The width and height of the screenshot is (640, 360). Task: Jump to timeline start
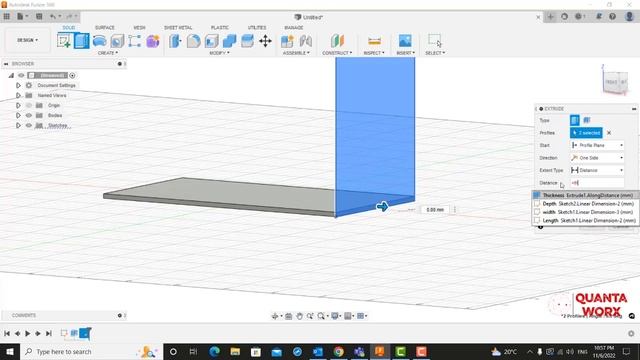pyautogui.click(x=7, y=333)
